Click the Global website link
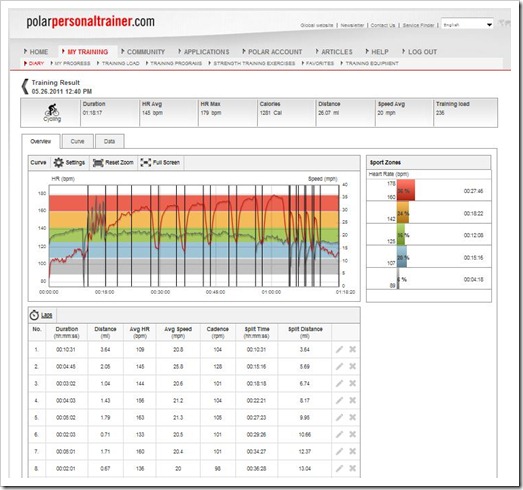This screenshot has width=523, height=490. pyautogui.click(x=317, y=25)
